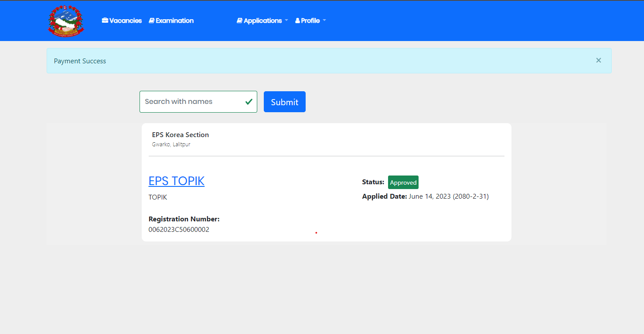Expand the Profile dropdown caret
Screen dimensions: 644x334
pyautogui.click(x=324, y=21)
